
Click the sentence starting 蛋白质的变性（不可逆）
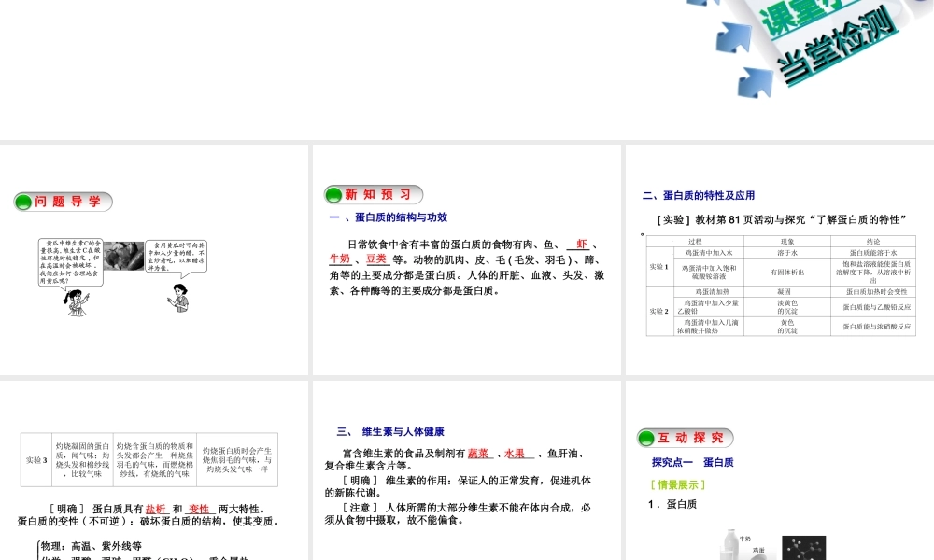tap(149, 522)
